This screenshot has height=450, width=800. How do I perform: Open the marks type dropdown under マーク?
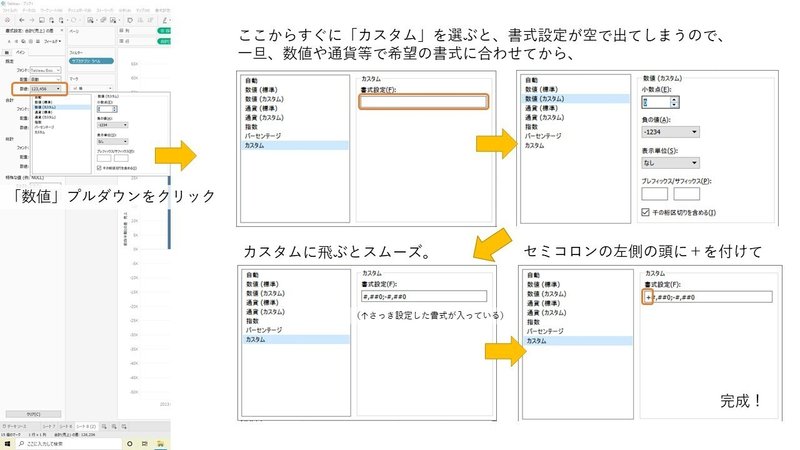click(90, 88)
